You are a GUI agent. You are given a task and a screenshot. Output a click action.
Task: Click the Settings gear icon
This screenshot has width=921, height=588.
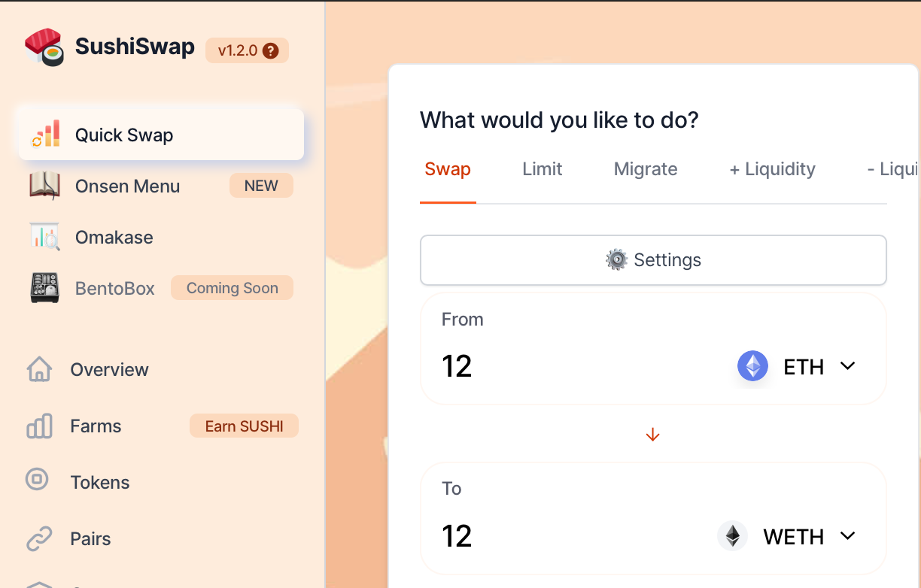[x=616, y=260]
